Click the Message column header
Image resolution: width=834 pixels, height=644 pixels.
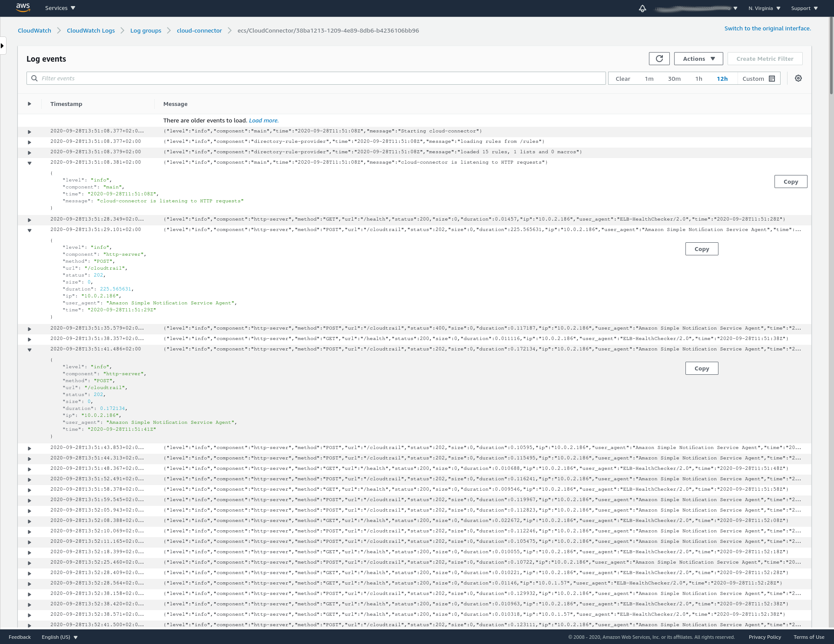click(x=175, y=104)
